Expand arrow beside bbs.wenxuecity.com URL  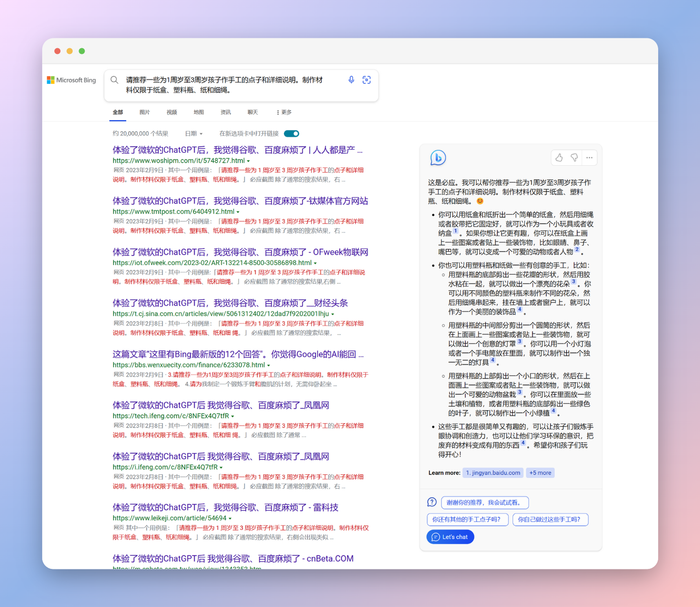[x=269, y=365]
